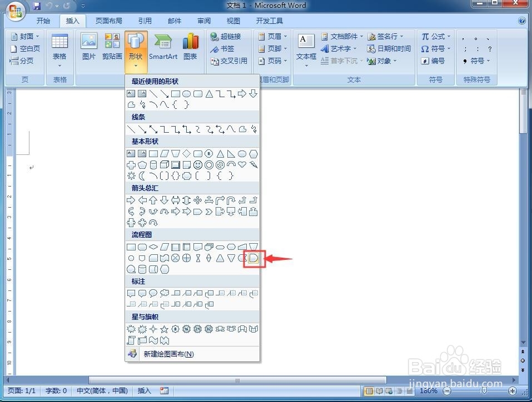
Task: Open the 邮件 mailings tab
Action: 175,21
